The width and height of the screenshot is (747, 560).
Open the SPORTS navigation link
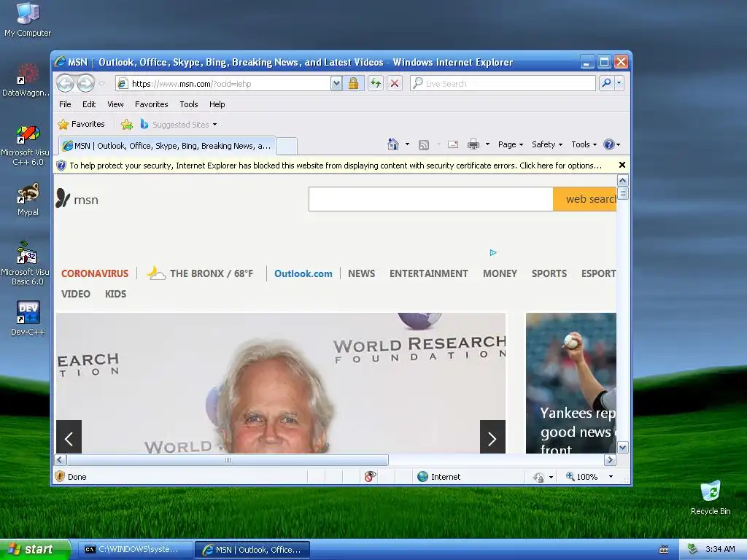(x=549, y=274)
